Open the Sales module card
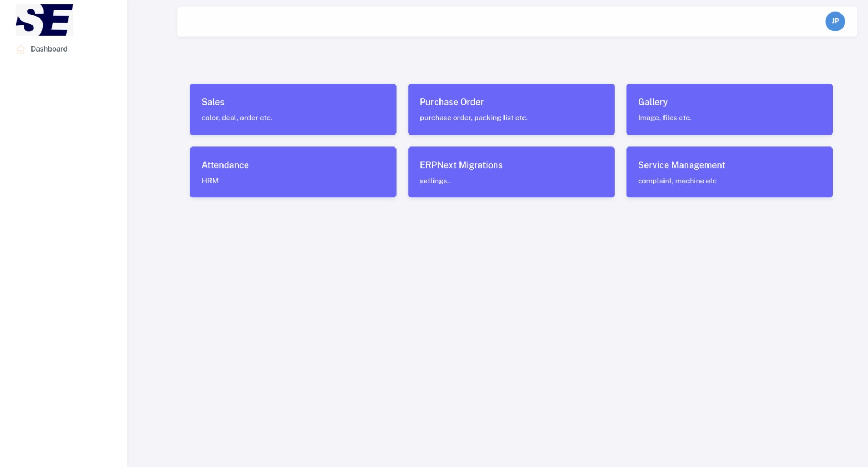Screen dimensions: 868x467 (x=293, y=109)
